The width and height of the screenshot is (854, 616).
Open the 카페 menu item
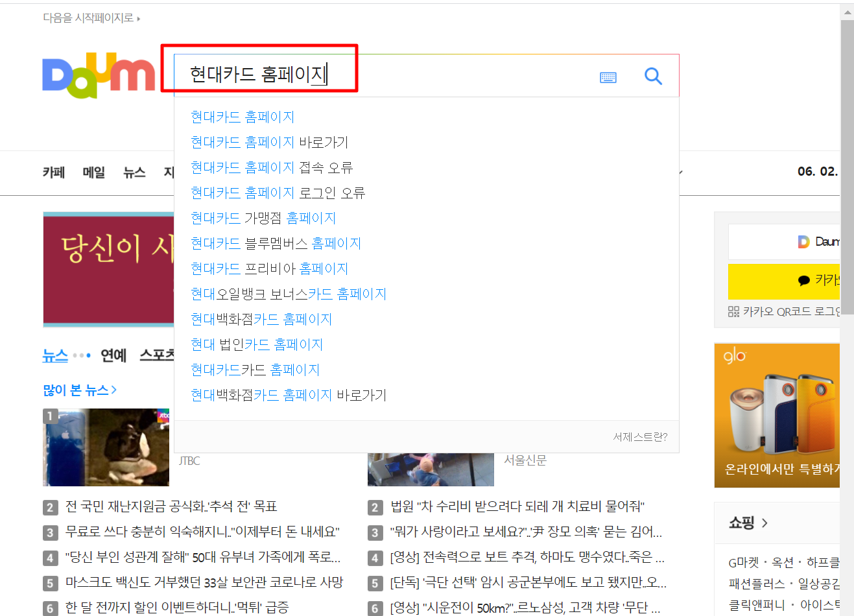tap(54, 172)
